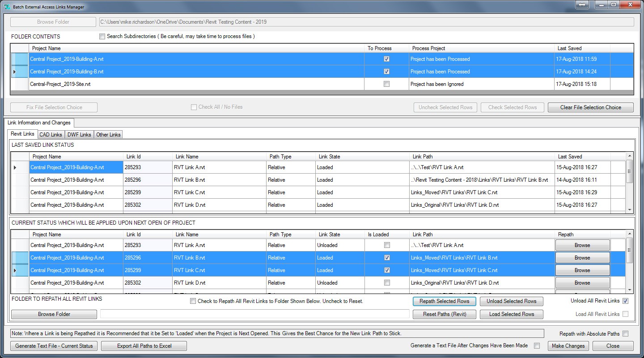Select row header of Central-Project_2019-Site.rvt
The height and width of the screenshot is (358, 644).
click(20, 84)
